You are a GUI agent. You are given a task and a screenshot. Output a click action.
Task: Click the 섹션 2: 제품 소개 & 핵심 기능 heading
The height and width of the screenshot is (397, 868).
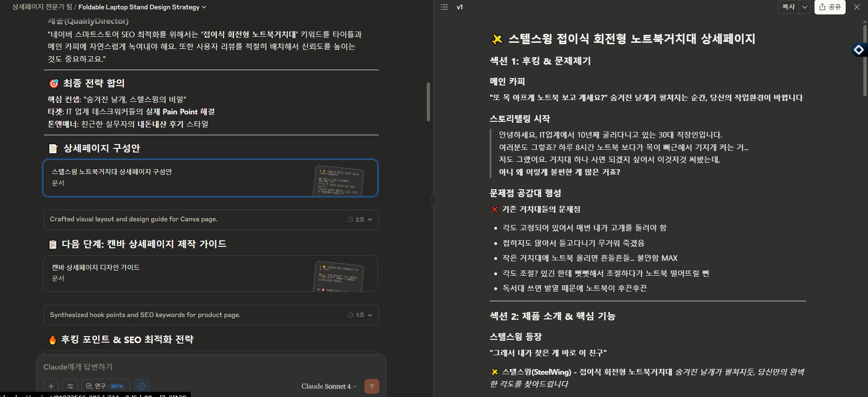[552, 316]
